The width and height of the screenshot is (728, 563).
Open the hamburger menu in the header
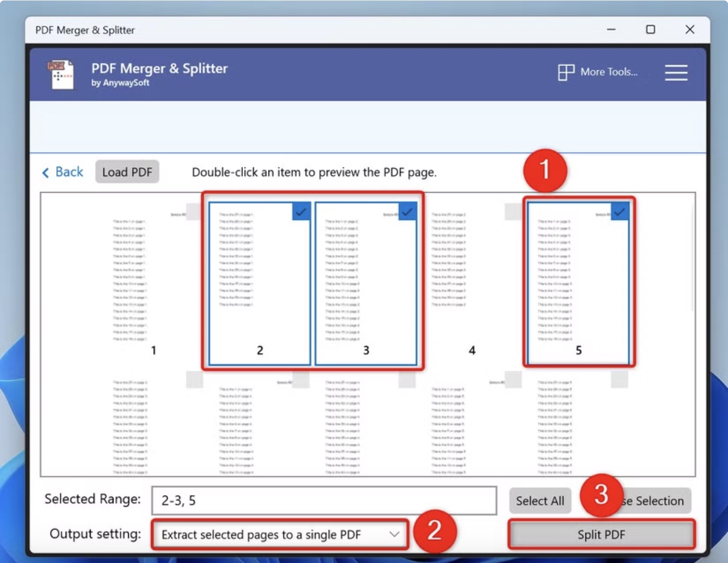point(676,73)
